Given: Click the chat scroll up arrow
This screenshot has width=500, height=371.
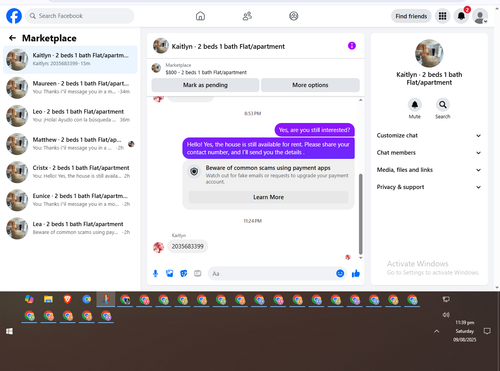Looking at the screenshot, I should click(x=360, y=100).
